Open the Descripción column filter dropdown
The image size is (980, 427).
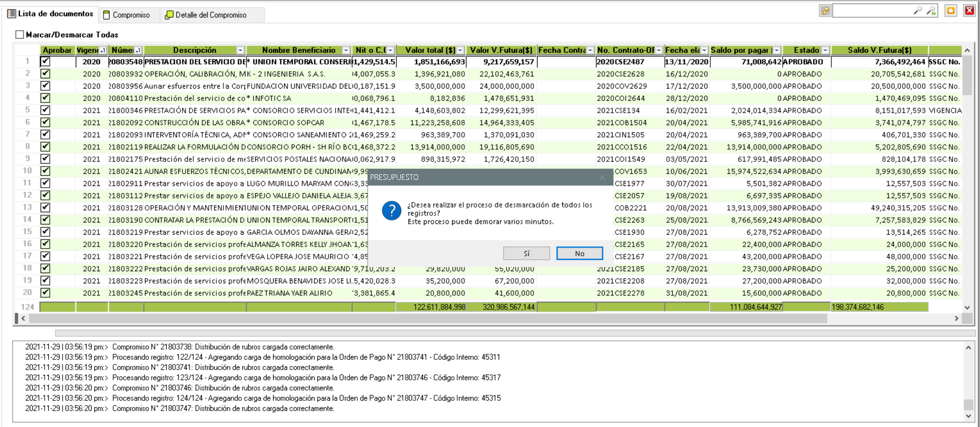(x=240, y=50)
